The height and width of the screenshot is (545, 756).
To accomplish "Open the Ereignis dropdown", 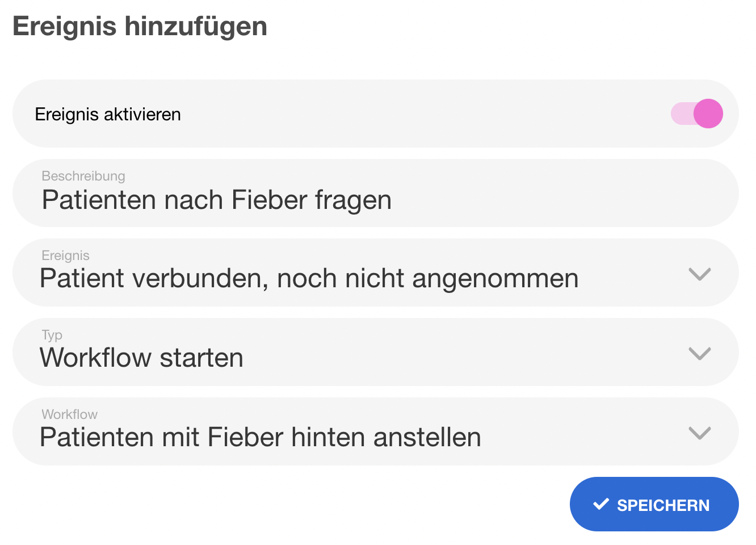I will tap(375, 272).
